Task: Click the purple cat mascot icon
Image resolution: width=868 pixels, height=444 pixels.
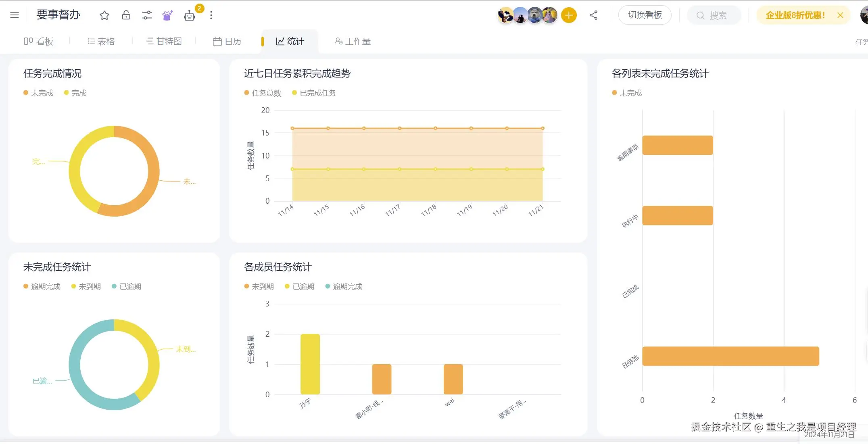Action: [x=167, y=15]
